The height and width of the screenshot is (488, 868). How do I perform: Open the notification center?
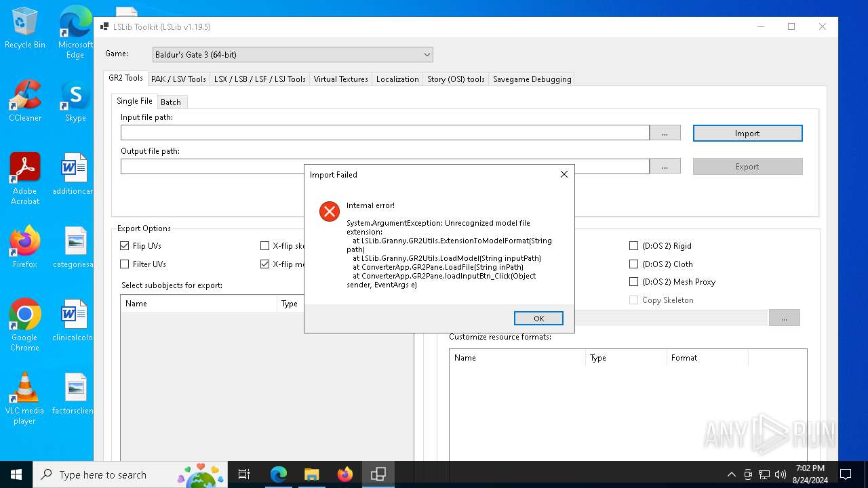tap(846, 474)
